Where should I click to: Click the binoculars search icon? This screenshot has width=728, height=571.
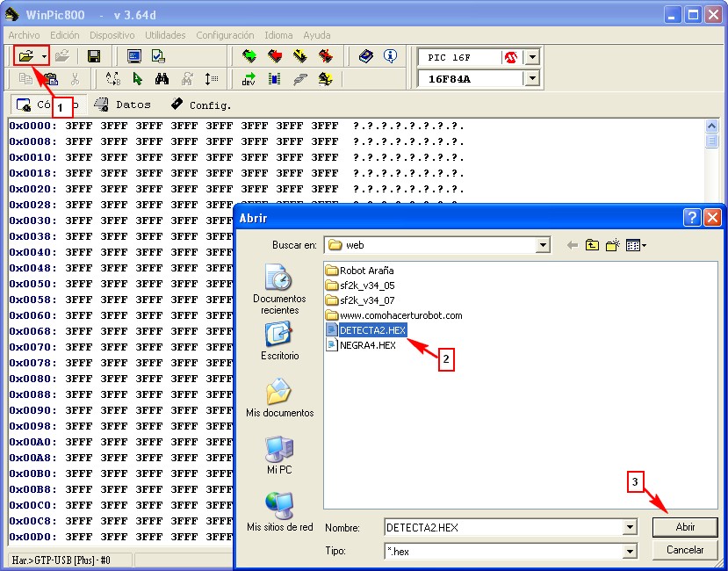162,79
